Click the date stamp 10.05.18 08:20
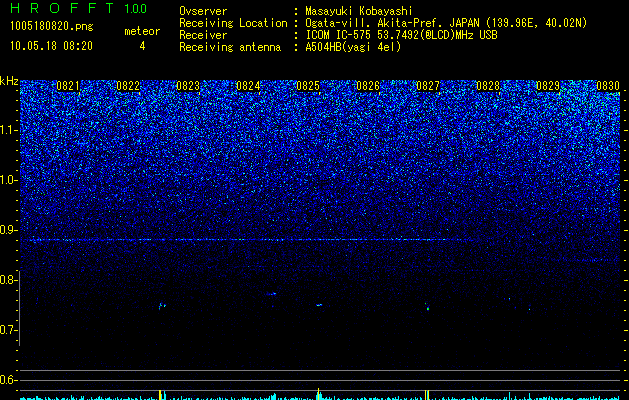 tap(51, 46)
